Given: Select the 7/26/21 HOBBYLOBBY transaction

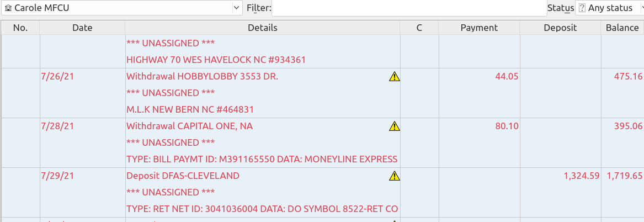Looking at the screenshot, I should tap(202, 77).
